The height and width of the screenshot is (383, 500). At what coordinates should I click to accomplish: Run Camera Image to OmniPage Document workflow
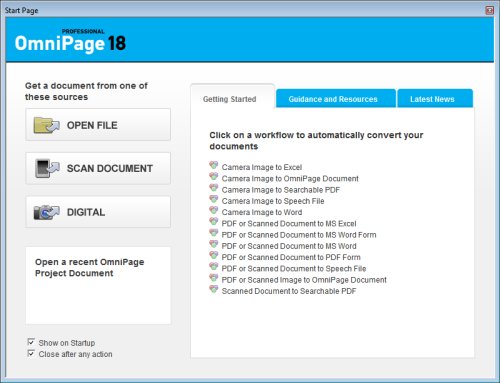(290, 179)
